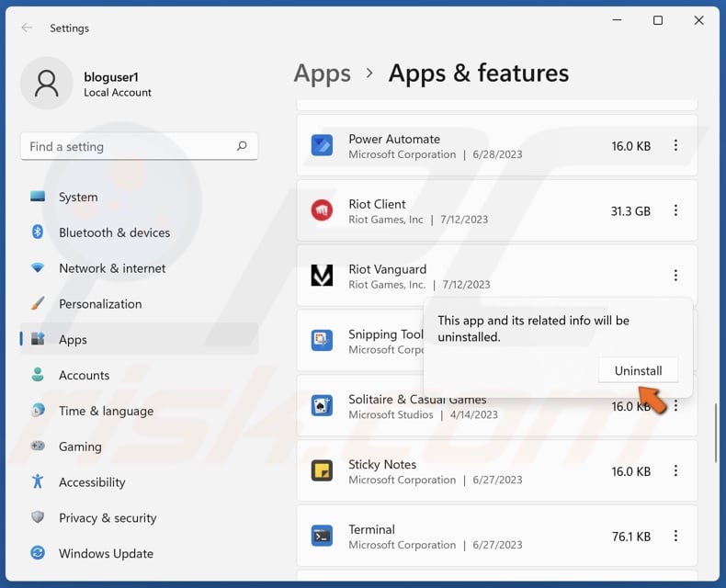Click the Riot Vanguard app icon
The height and width of the screenshot is (588, 726).
point(322,276)
